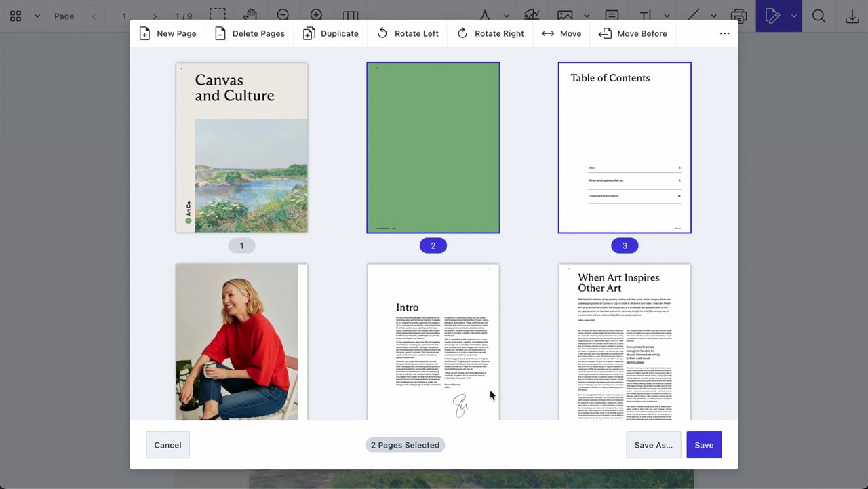Viewport: 868px width, 489px height.
Task: Expand the document editor dropdown arrow
Action: 793,16
